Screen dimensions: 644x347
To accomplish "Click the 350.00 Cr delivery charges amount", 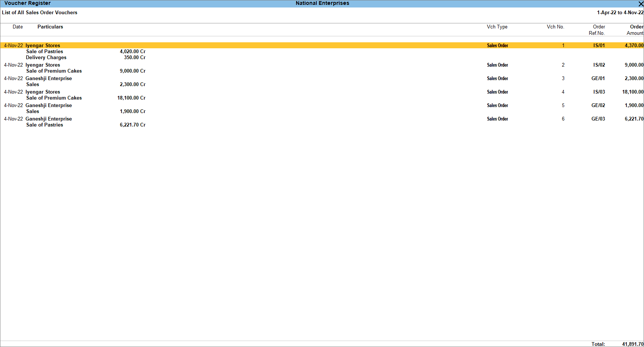I will tap(135, 58).
